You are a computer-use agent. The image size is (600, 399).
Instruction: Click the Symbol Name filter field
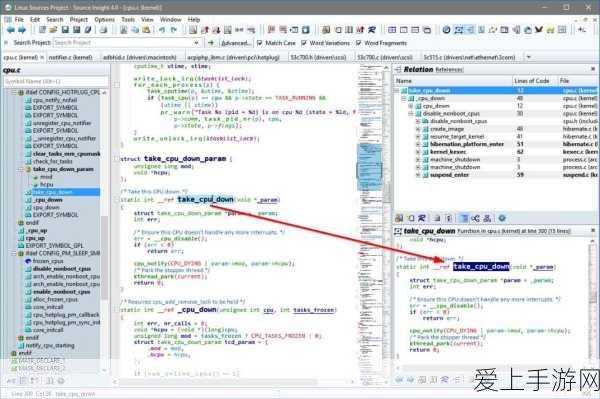pos(56,81)
